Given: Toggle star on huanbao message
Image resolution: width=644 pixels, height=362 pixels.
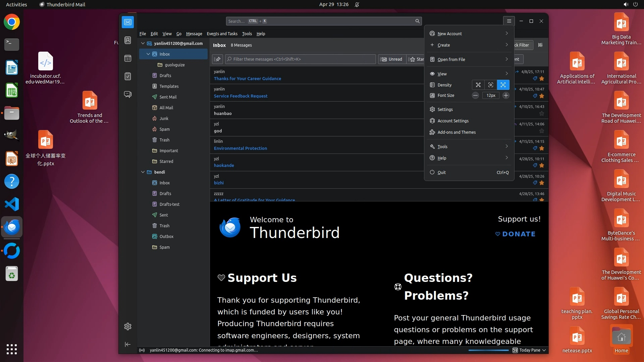Looking at the screenshot, I should (x=541, y=114).
